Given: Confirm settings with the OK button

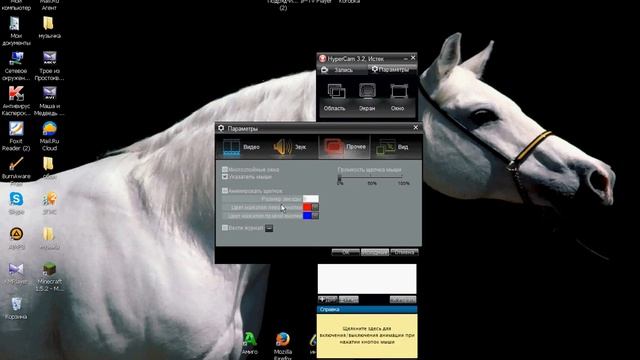Looking at the screenshot, I should 345,252.
